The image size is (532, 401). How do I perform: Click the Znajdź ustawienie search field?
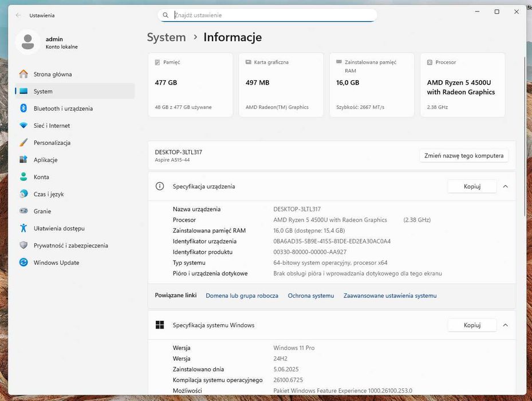(269, 15)
